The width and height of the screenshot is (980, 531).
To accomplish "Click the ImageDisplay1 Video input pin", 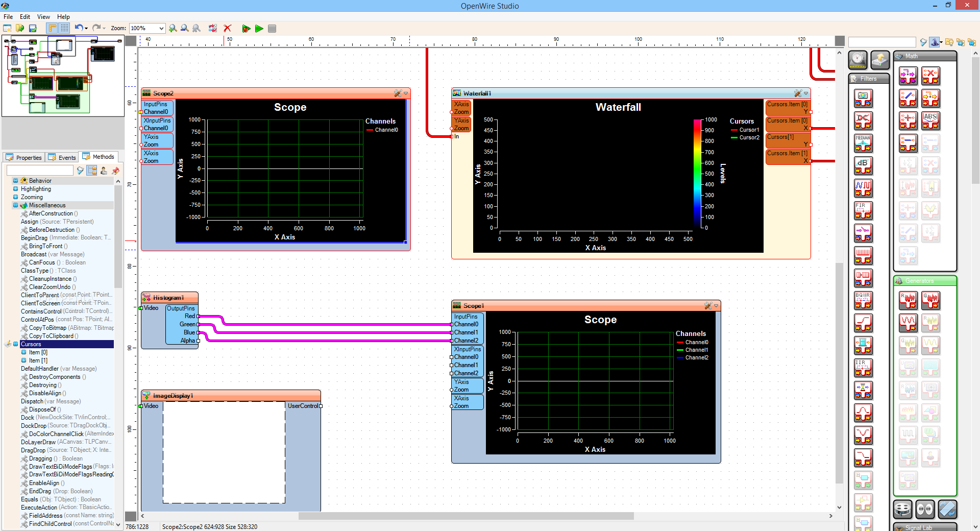I will click(x=140, y=406).
